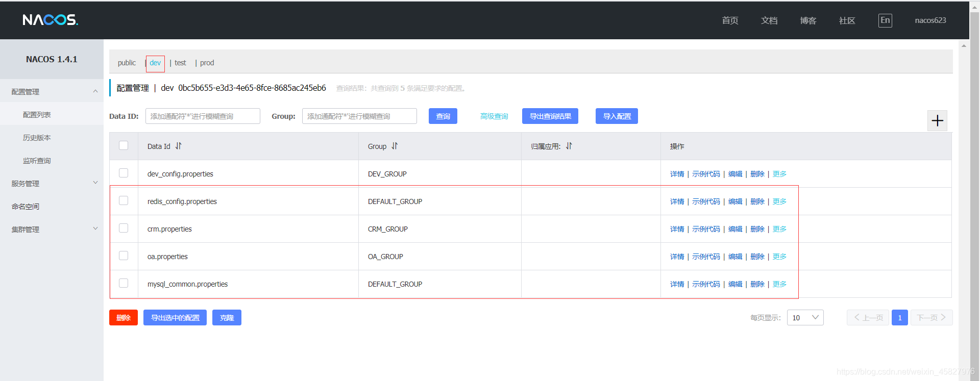
Task: Click the red 删除 button below table
Action: pyautogui.click(x=124, y=318)
